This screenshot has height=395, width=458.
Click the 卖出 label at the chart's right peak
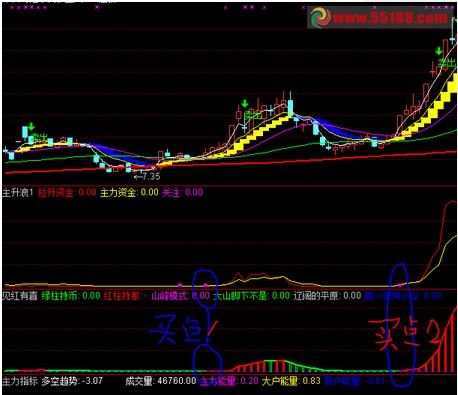446,63
